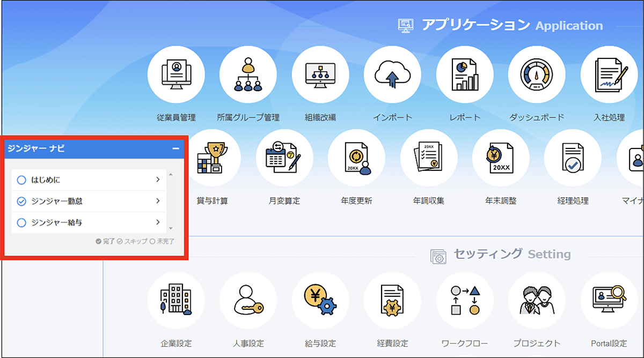Click the はじめに row text
This screenshot has height=358, width=644.
(x=46, y=180)
